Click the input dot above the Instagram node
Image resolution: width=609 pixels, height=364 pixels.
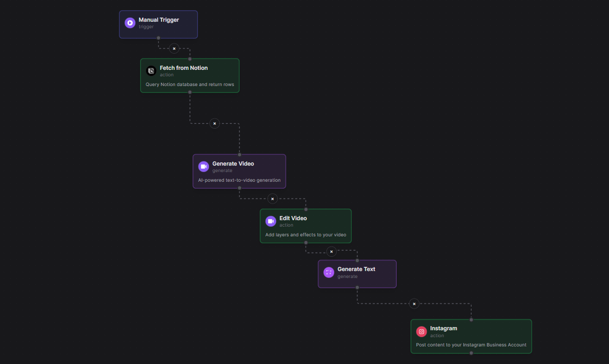click(x=471, y=319)
